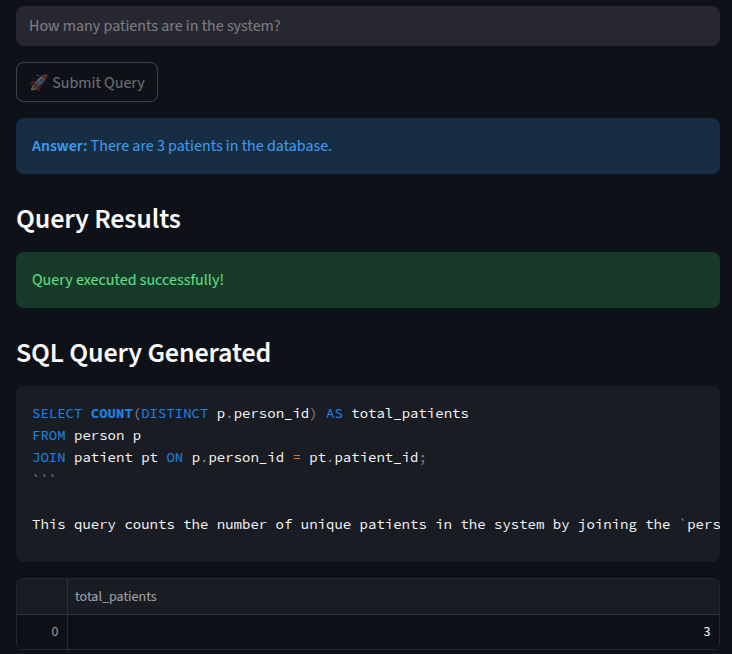Click the rocket icon on Submit Query
Image resolution: width=732 pixels, height=654 pixels.
[38, 83]
